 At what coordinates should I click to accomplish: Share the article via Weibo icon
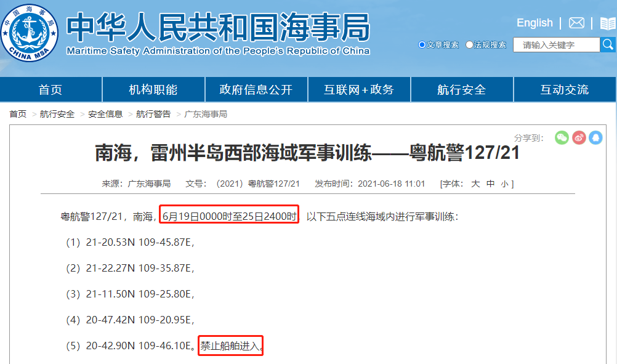point(579,137)
